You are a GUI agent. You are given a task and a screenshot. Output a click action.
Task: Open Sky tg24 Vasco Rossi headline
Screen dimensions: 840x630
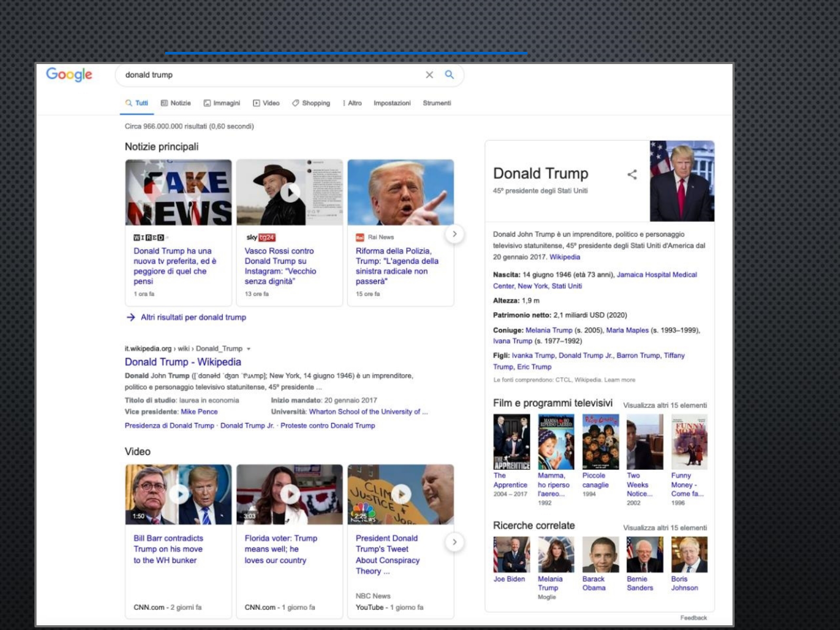[280, 266]
